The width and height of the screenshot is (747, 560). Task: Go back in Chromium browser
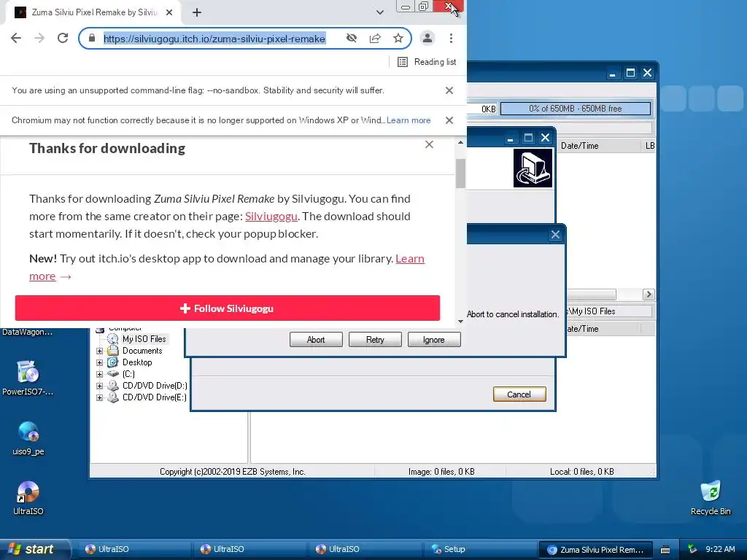point(16,38)
